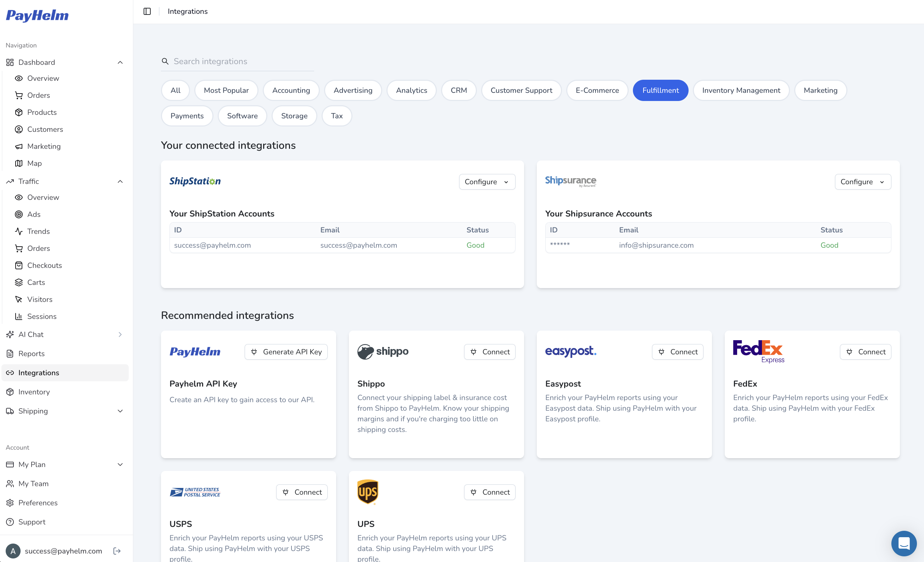This screenshot has height=562, width=924.
Task: Filter by Tax category
Action: point(336,116)
